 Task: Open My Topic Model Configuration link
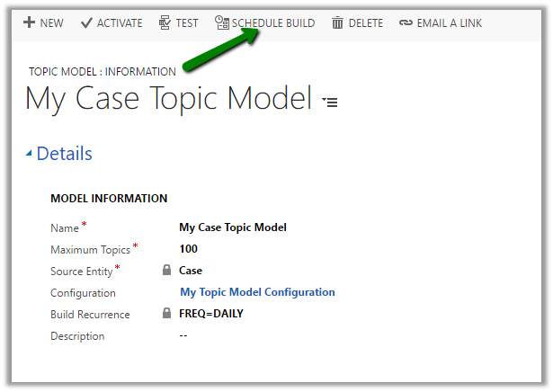click(x=257, y=292)
